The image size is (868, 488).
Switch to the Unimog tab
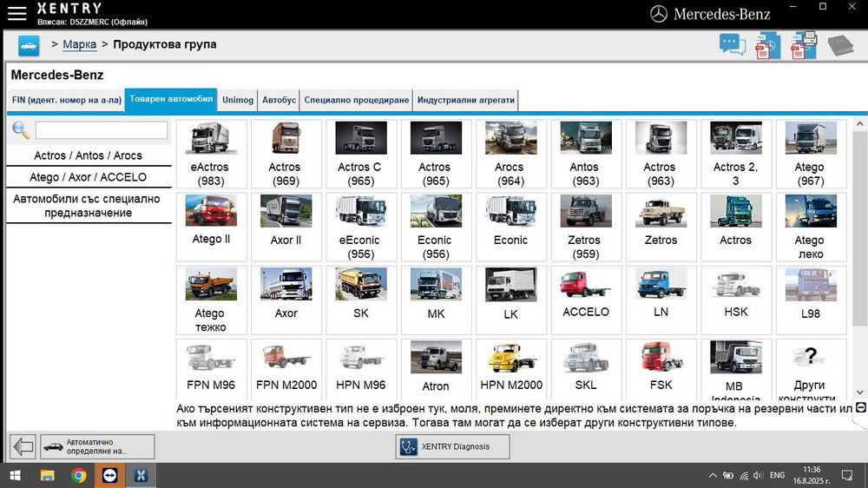point(238,100)
